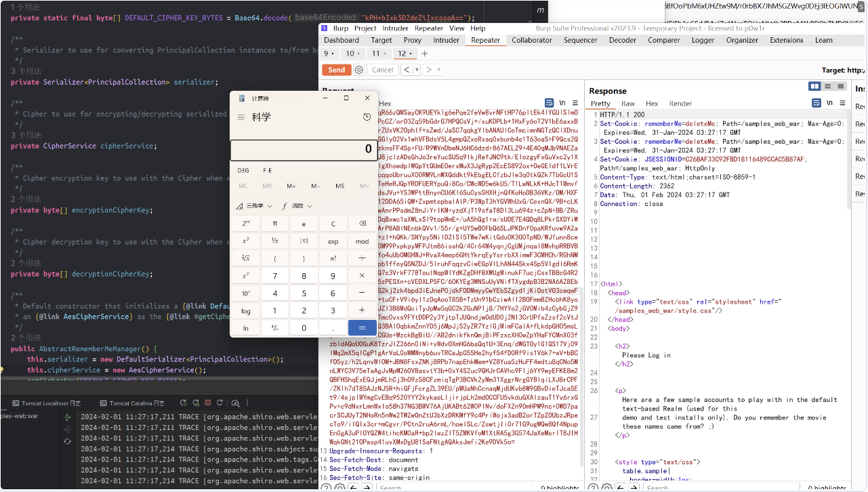Image resolution: width=868 pixels, height=492 pixels.
Task: Open Request pane hamburger options menu
Action: [x=576, y=103]
